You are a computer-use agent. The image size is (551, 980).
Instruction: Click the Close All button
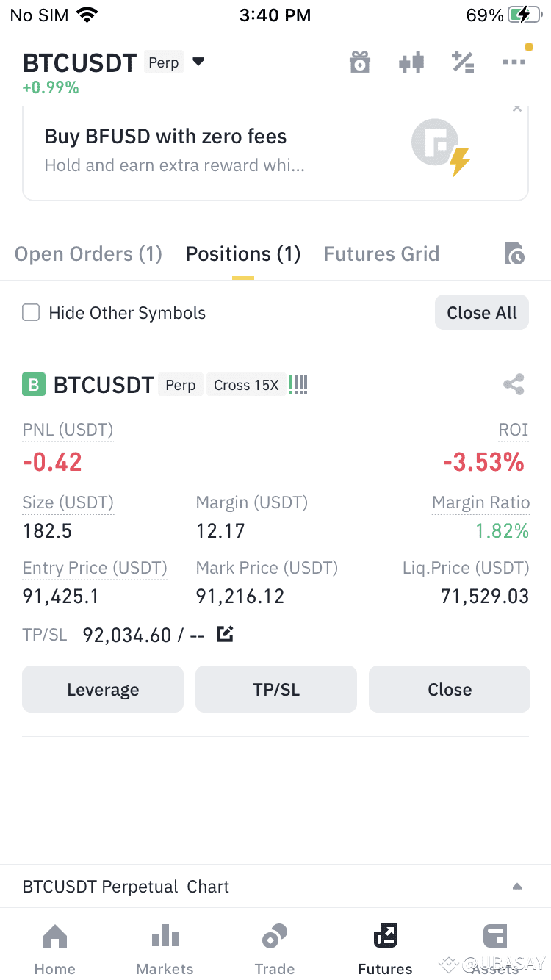482,313
